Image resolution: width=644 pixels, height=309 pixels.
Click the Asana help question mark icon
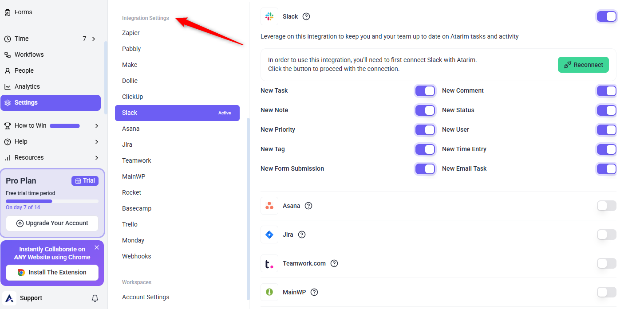pyautogui.click(x=308, y=206)
